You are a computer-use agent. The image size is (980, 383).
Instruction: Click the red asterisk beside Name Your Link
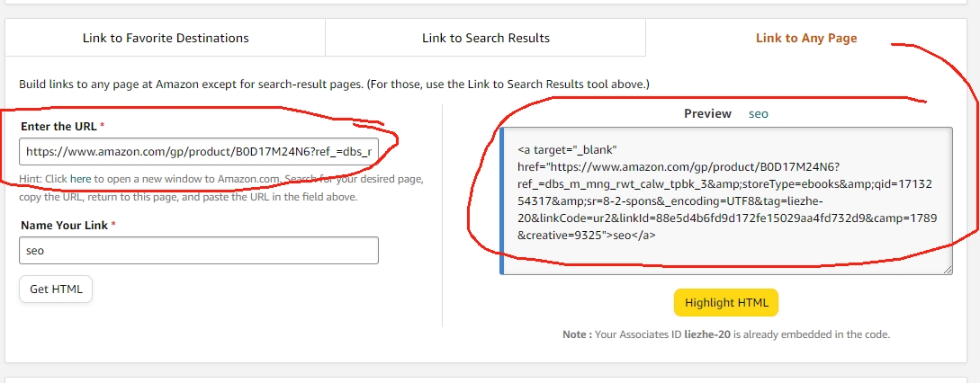pos(113,224)
